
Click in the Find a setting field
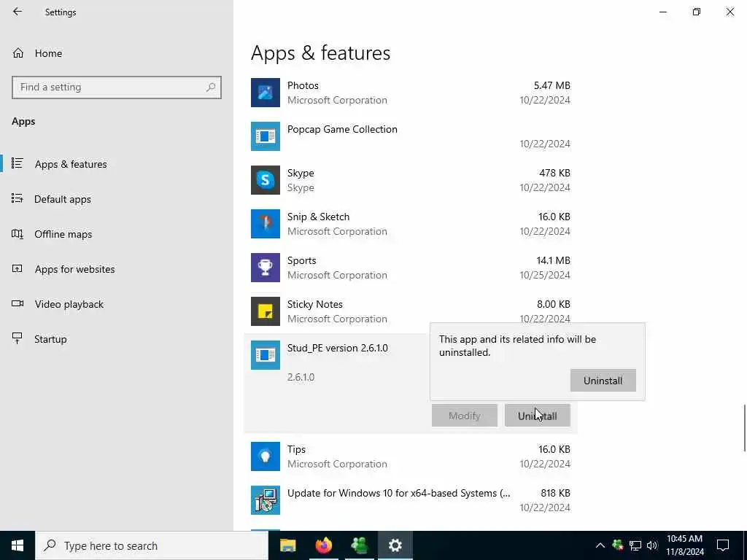click(117, 87)
